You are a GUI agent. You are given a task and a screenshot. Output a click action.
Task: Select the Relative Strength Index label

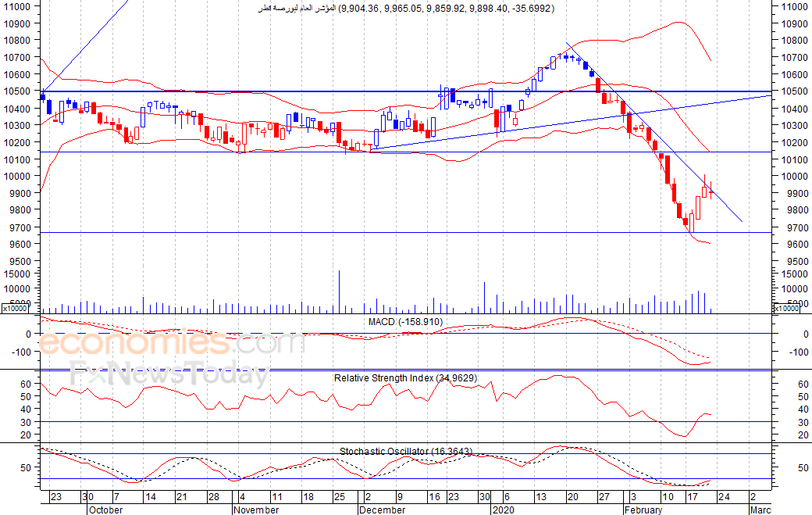(x=405, y=378)
